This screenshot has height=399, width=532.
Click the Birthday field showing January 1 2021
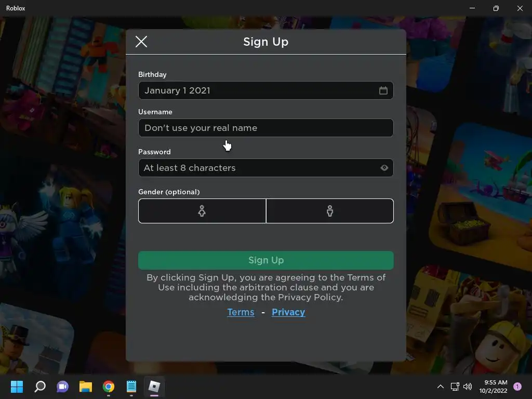click(x=265, y=90)
